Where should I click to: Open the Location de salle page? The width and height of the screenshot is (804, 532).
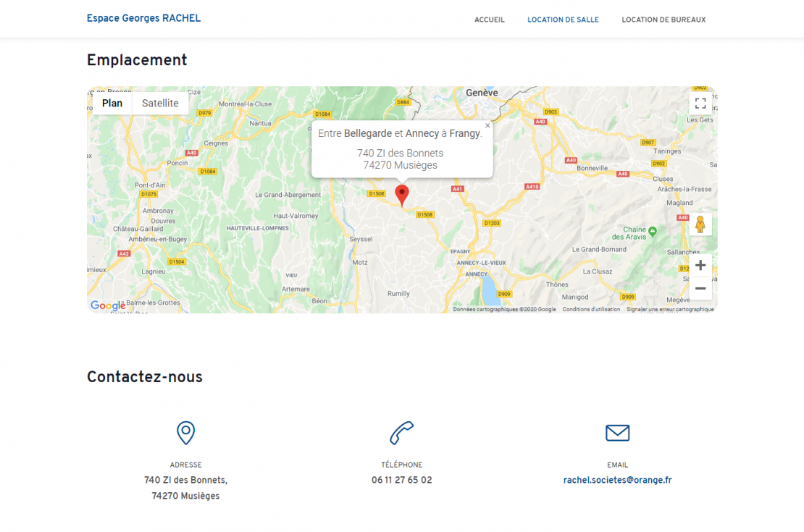(563, 20)
